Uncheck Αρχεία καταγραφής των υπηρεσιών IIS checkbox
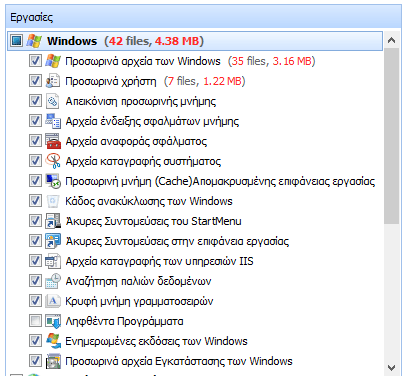The height and width of the screenshot is (376, 407). tap(35, 261)
